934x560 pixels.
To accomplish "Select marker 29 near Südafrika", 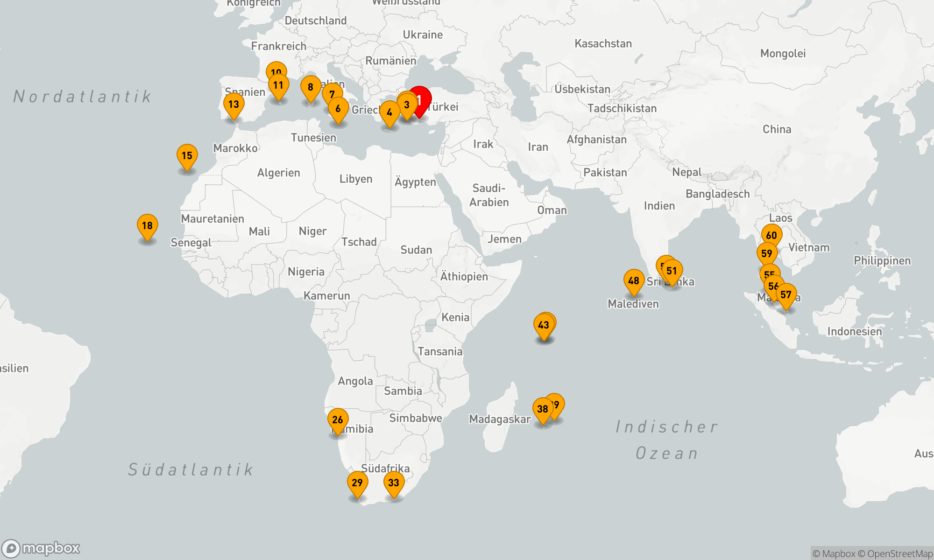I will pos(357,483).
